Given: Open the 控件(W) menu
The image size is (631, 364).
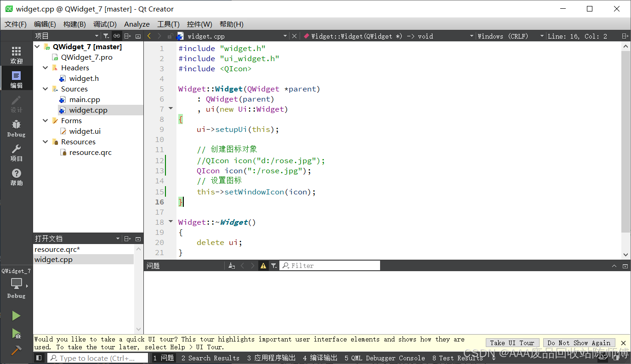Looking at the screenshot, I should pos(199,24).
